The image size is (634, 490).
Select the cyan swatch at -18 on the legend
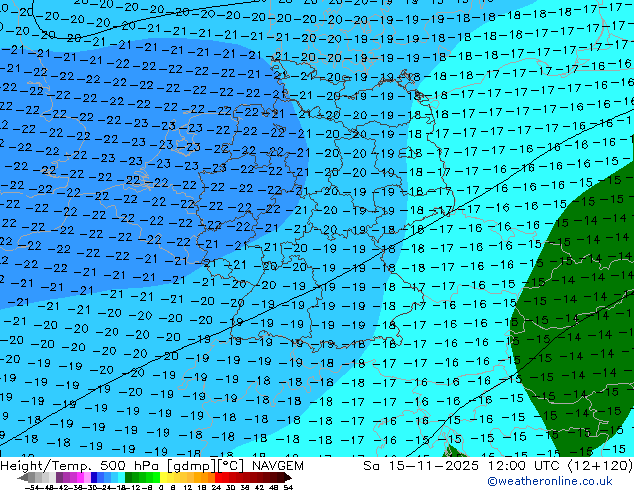(x=122, y=477)
